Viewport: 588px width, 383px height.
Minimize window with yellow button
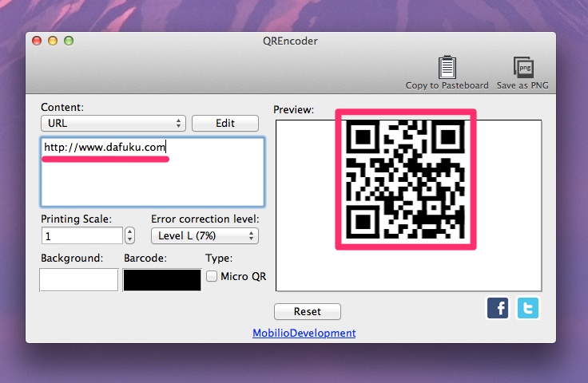[53, 41]
